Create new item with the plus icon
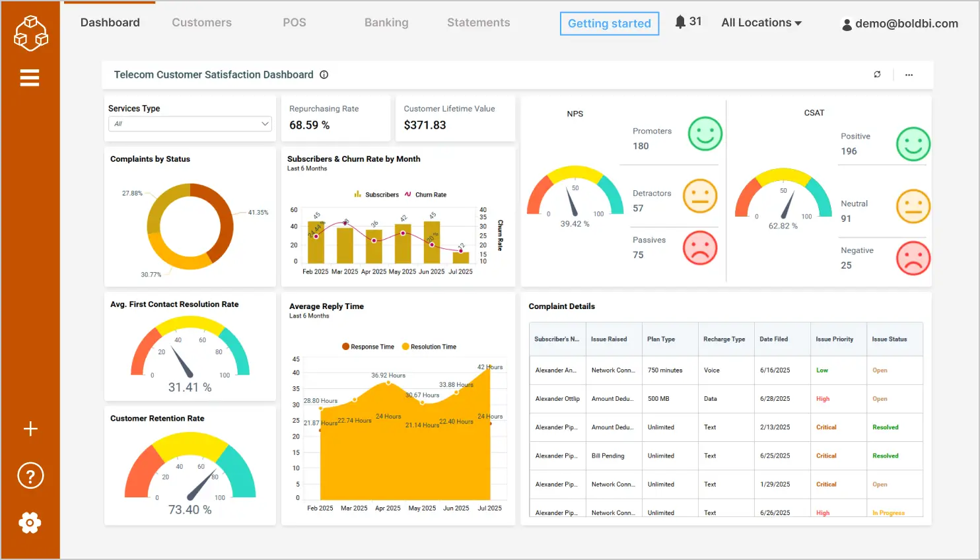Image resolution: width=980 pixels, height=560 pixels. 30,429
